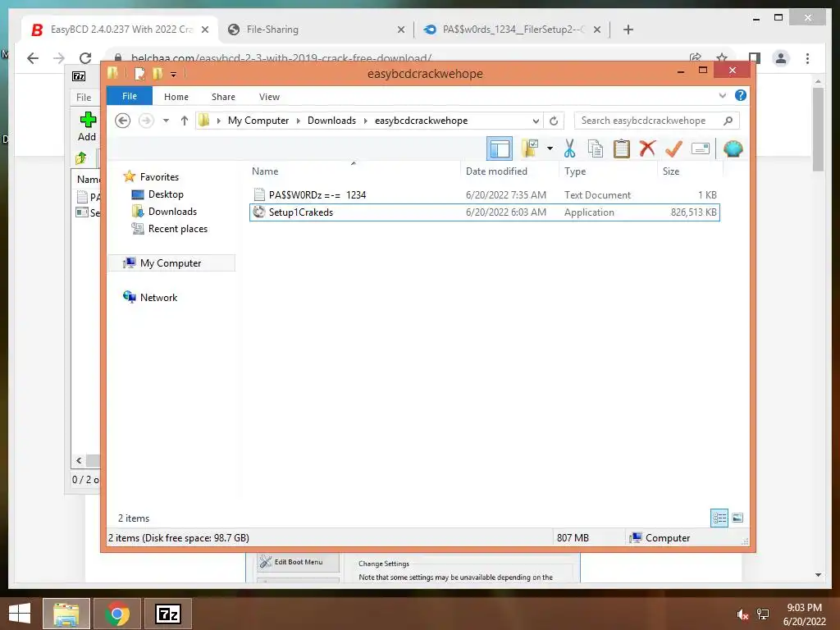Open File menu in 7-Zip window
Screen dimensions: 840x630
pyautogui.click(x=84, y=98)
